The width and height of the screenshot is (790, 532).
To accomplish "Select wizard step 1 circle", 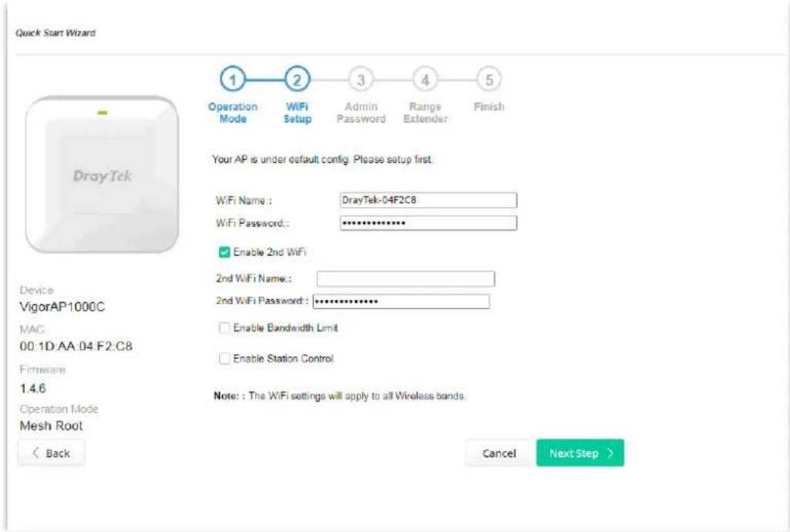I will (x=232, y=79).
